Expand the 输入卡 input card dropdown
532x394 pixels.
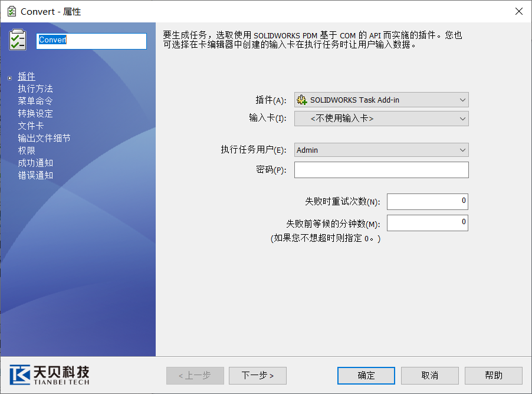381,119
